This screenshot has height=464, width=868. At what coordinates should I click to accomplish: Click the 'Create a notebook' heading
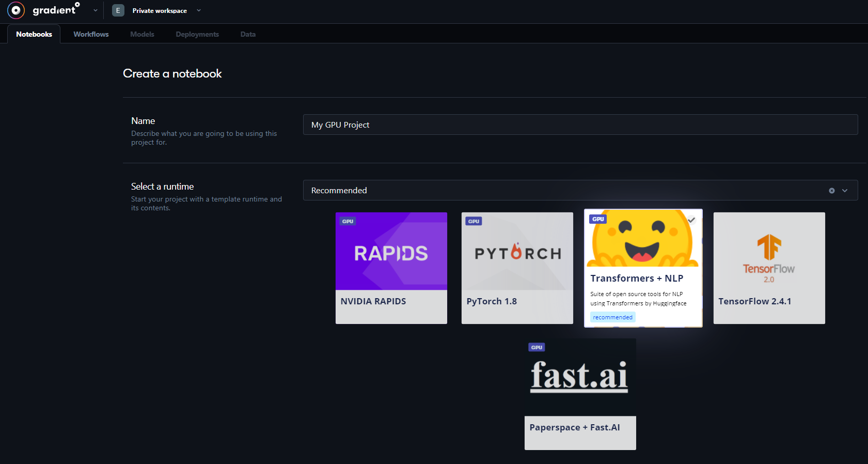[172, 73]
